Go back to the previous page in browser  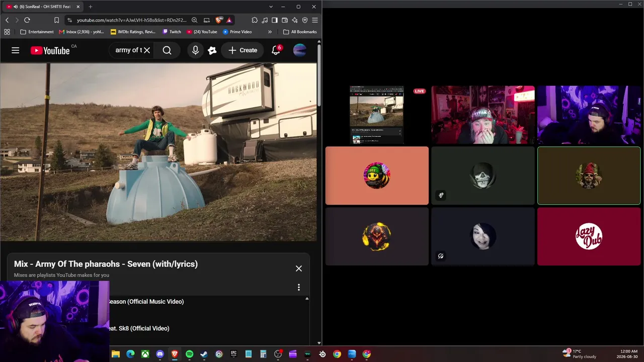7,20
